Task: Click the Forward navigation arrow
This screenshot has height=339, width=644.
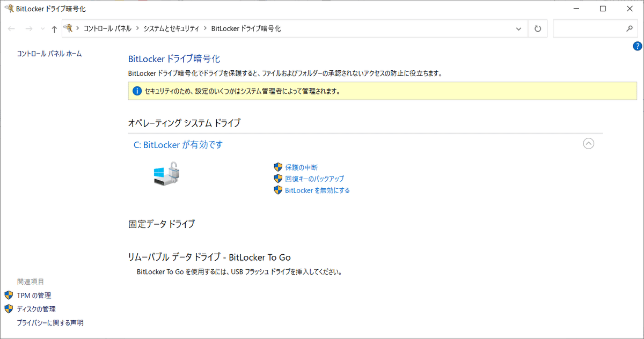Action: [x=29, y=29]
